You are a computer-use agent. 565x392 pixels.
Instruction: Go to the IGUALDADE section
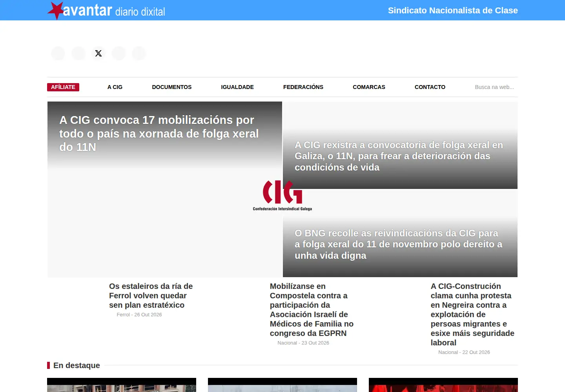coord(237,87)
